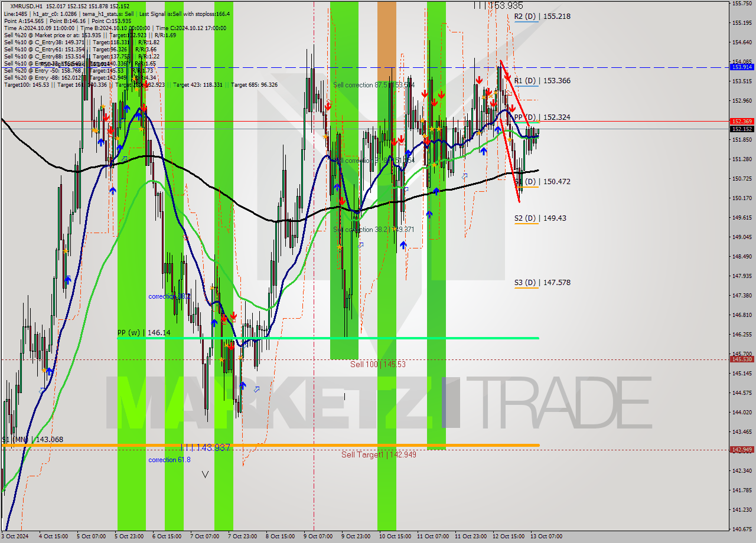Select the 'Line:1485' indicator status line

[117, 14]
